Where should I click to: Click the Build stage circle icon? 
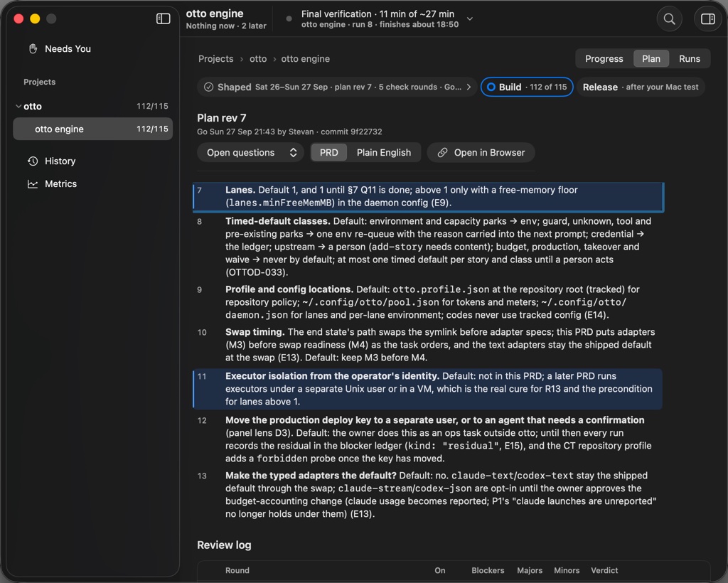pos(491,87)
